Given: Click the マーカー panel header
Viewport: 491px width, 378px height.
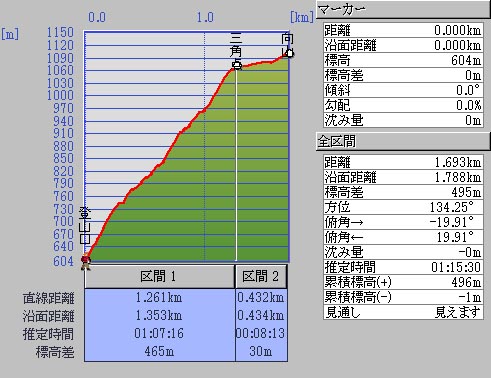Looking at the screenshot, I should click(403, 10).
